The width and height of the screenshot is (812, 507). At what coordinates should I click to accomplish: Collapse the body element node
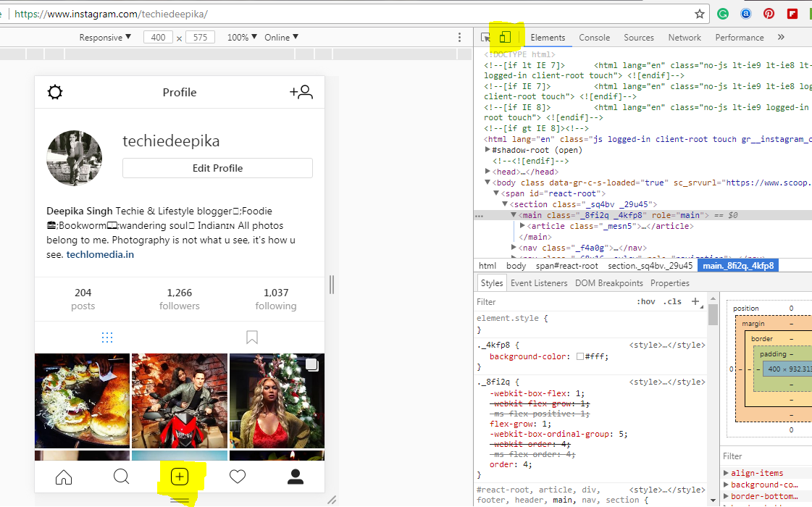point(487,183)
